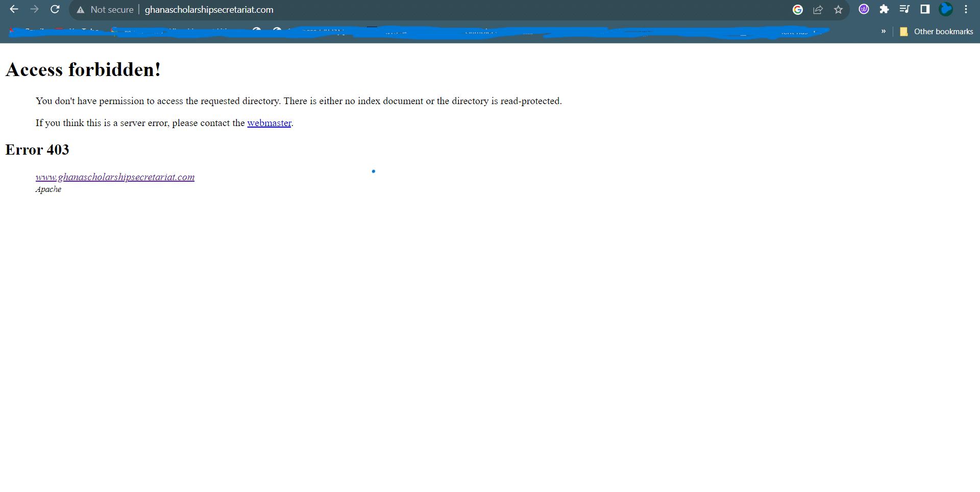This screenshot has height=492, width=980.
Task: Open the Google icon in address bar
Action: [798, 9]
